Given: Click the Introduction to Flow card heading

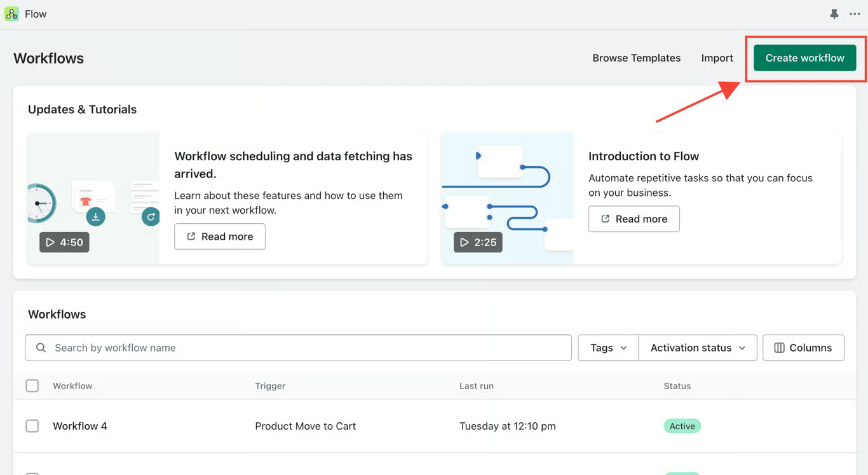Looking at the screenshot, I should coord(643,156).
